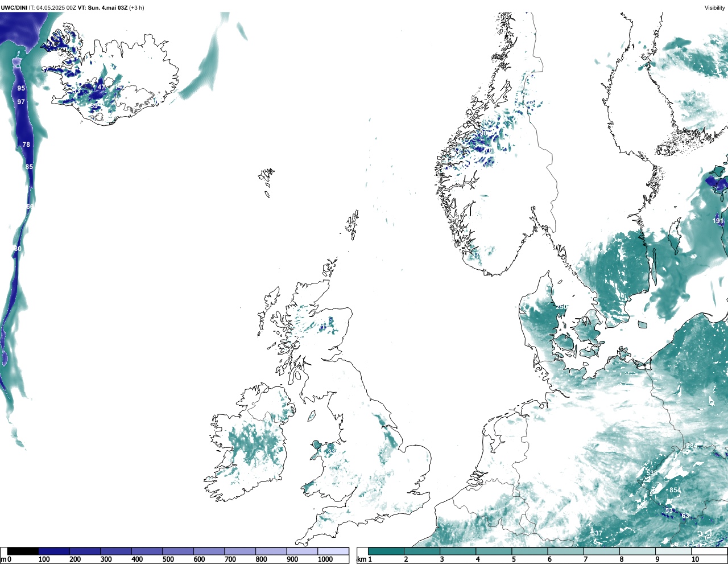Click the '4' tick on the km scale
728x564 pixels.
pos(478,559)
